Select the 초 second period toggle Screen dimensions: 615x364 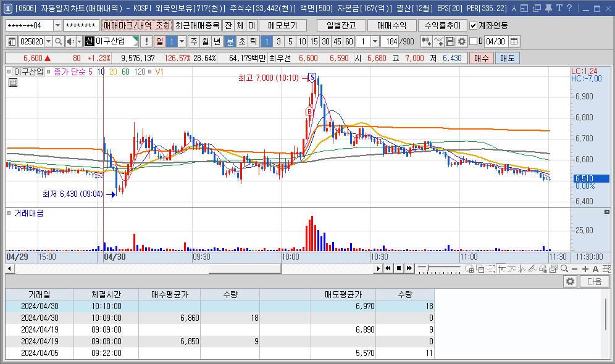242,41
